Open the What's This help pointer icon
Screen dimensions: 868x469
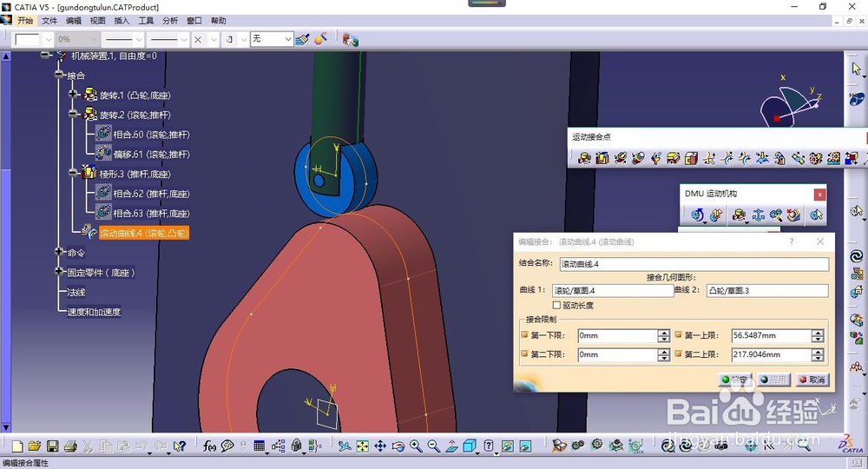point(180,446)
